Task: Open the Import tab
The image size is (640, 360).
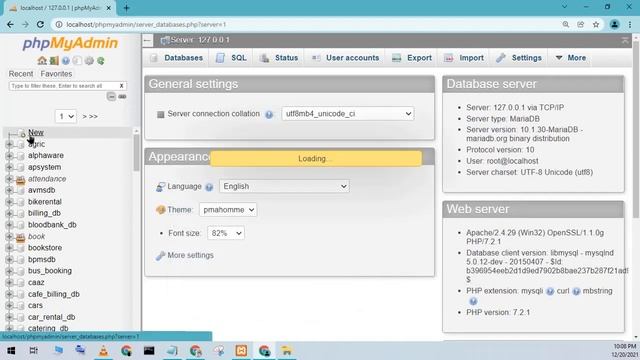Action: click(464, 58)
